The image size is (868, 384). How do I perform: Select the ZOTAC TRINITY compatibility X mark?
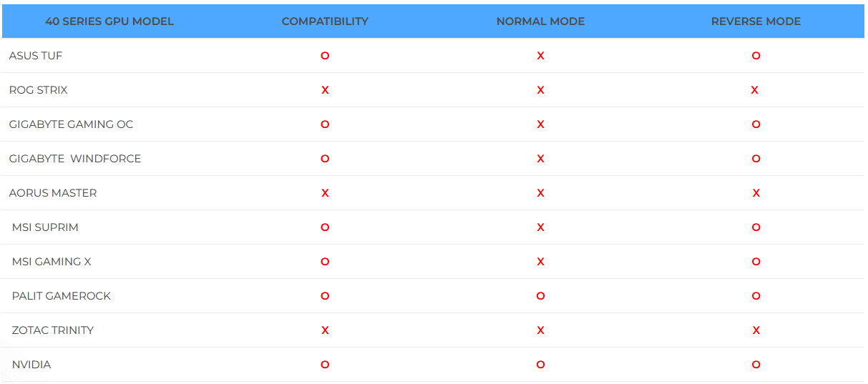coord(325,330)
